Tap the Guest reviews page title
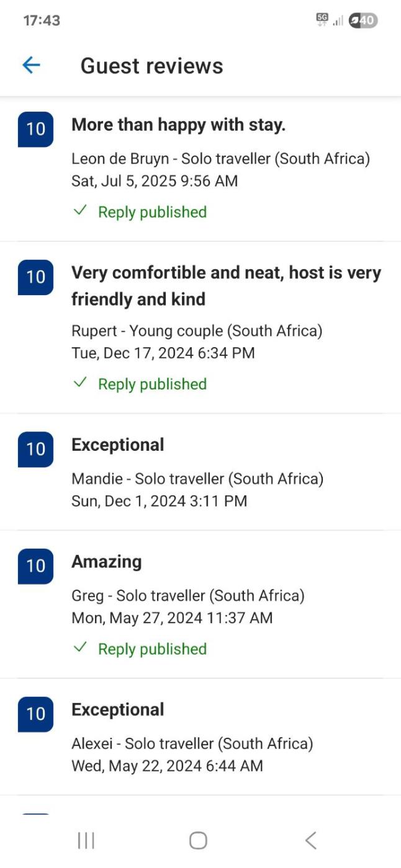This screenshot has height=868, width=401. coord(151,66)
